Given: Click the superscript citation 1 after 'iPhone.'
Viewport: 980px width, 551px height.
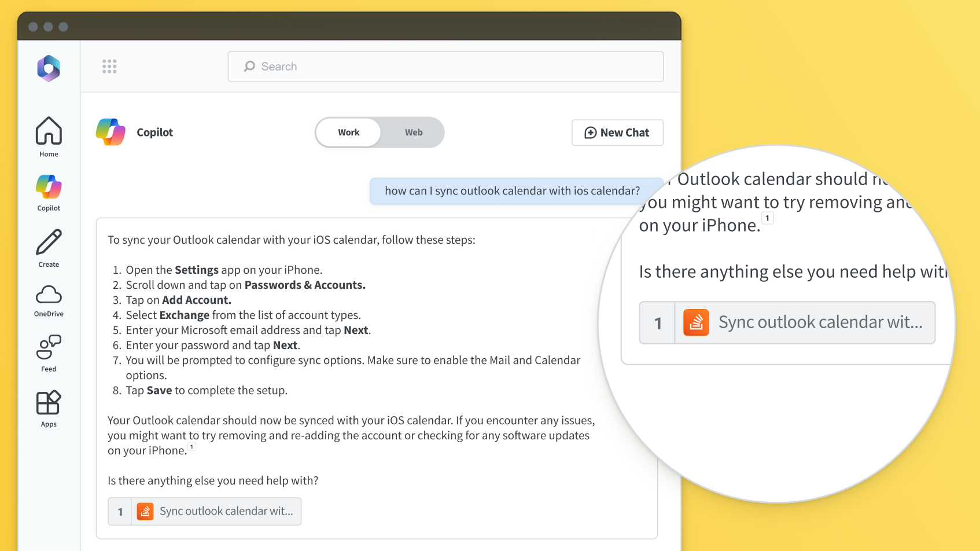Looking at the screenshot, I should [x=192, y=447].
